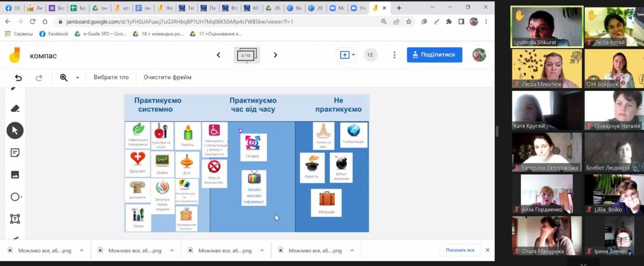Click the Загальні права людини card

pyautogui.click(x=163, y=196)
